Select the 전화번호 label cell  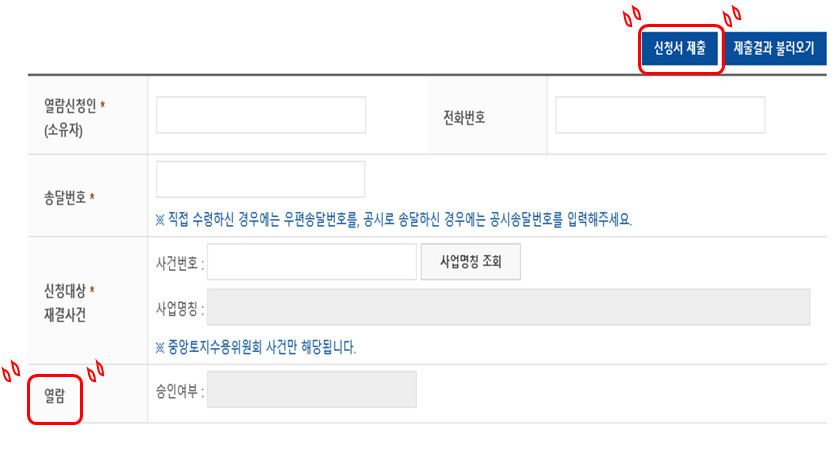pyautogui.click(x=464, y=117)
